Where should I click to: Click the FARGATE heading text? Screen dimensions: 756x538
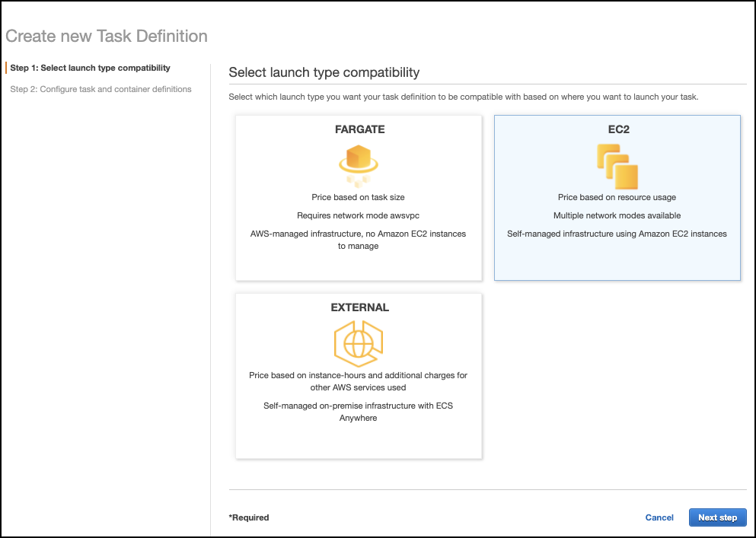[359, 129]
